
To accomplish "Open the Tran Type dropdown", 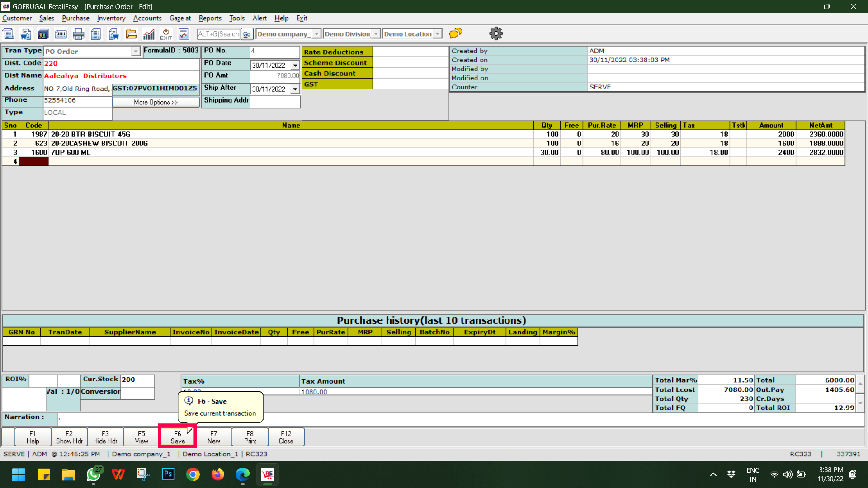I will coord(136,52).
